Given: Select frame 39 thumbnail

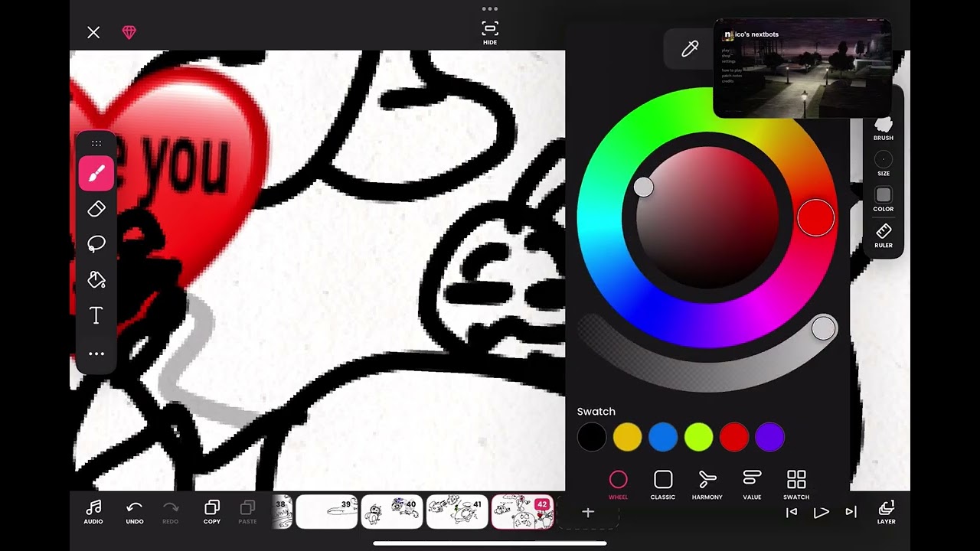Looking at the screenshot, I should click(x=327, y=512).
